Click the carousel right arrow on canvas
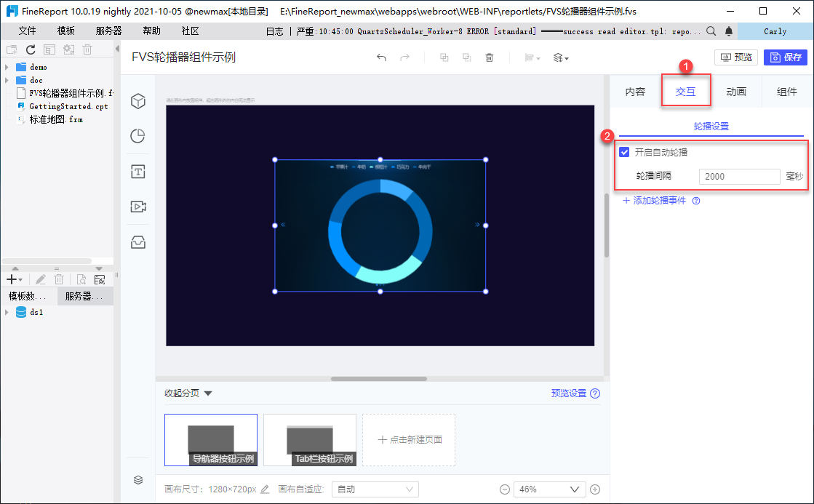814x504 pixels. (477, 225)
